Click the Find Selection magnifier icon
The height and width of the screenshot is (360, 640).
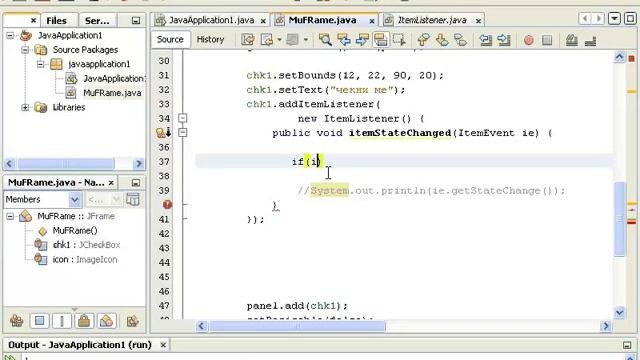[325, 40]
